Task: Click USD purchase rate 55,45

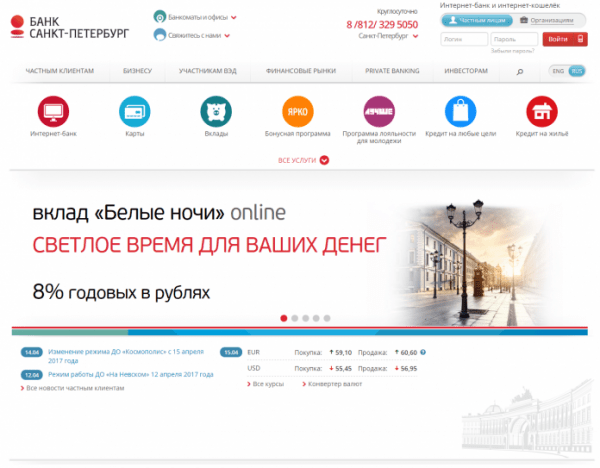Action: pos(343,369)
